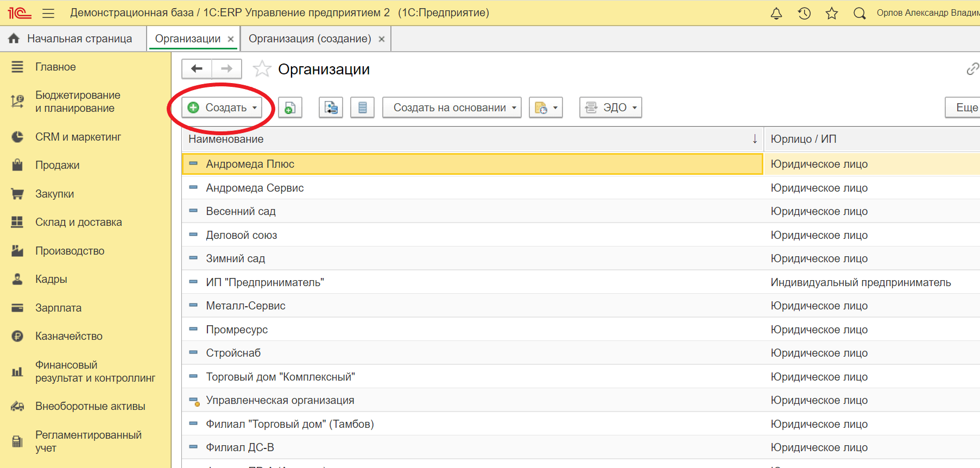
Task: Switch to Начальная страница tab
Action: click(x=73, y=39)
